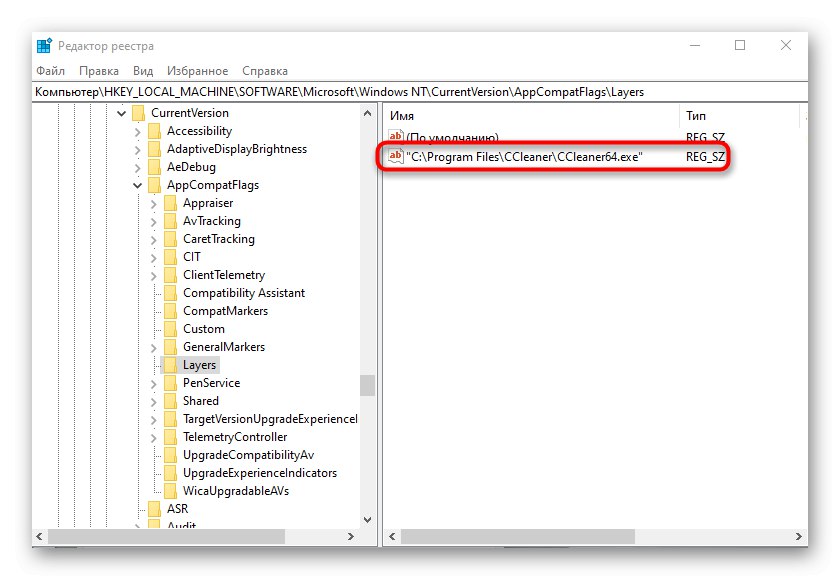Click the tree pane horizontal scrollbar thumb
The height and width of the screenshot is (580, 840).
click(x=166, y=536)
